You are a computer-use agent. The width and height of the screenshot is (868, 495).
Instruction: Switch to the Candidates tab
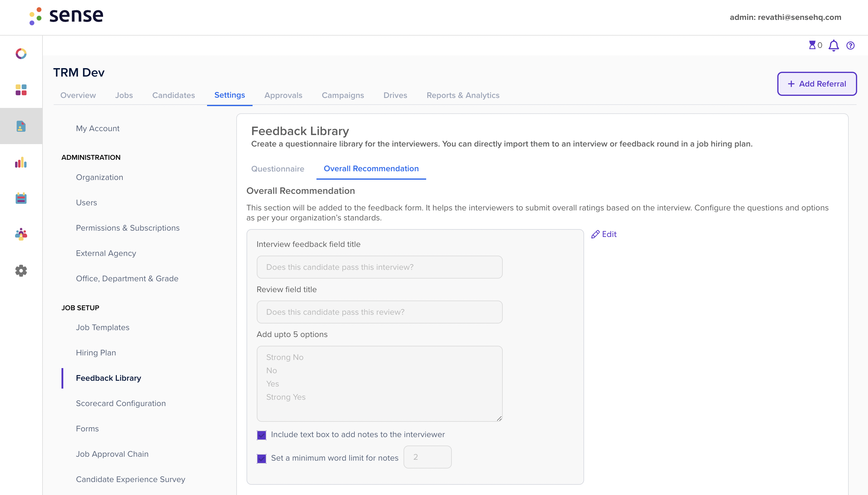[173, 95]
